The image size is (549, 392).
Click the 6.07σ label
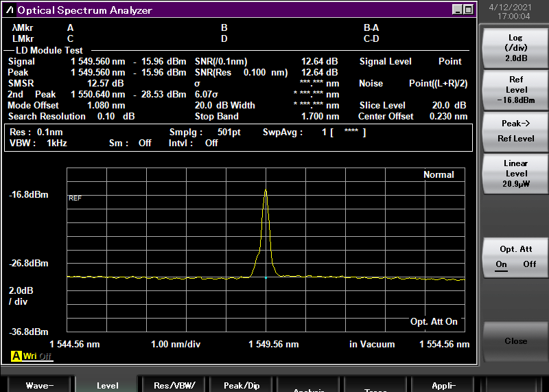click(207, 95)
